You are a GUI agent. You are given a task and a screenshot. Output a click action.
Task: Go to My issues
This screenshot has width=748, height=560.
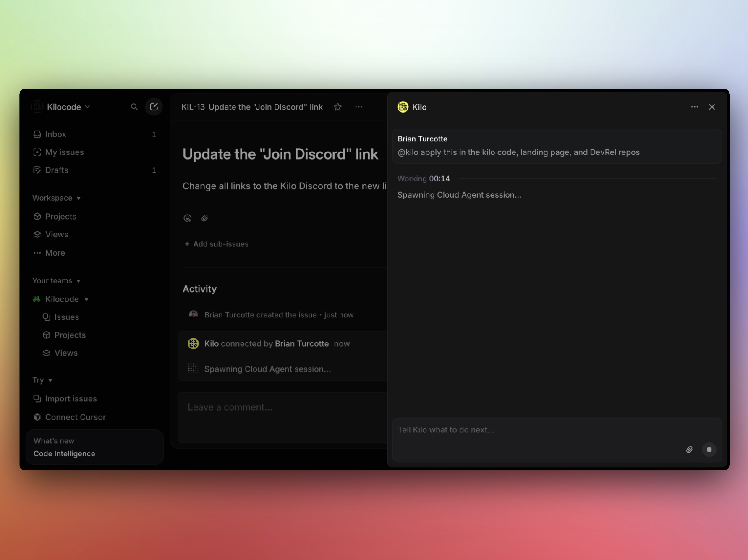94,152
